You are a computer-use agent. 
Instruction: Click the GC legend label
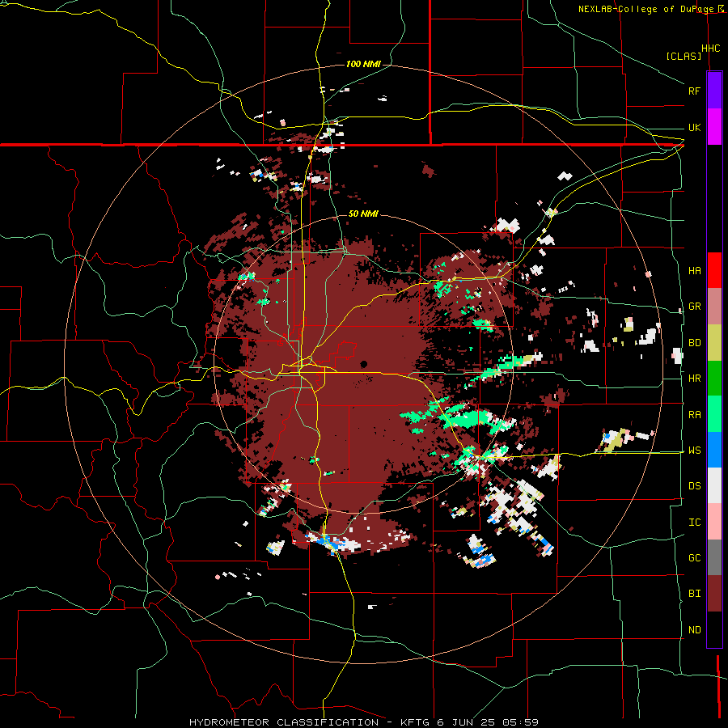tap(694, 558)
